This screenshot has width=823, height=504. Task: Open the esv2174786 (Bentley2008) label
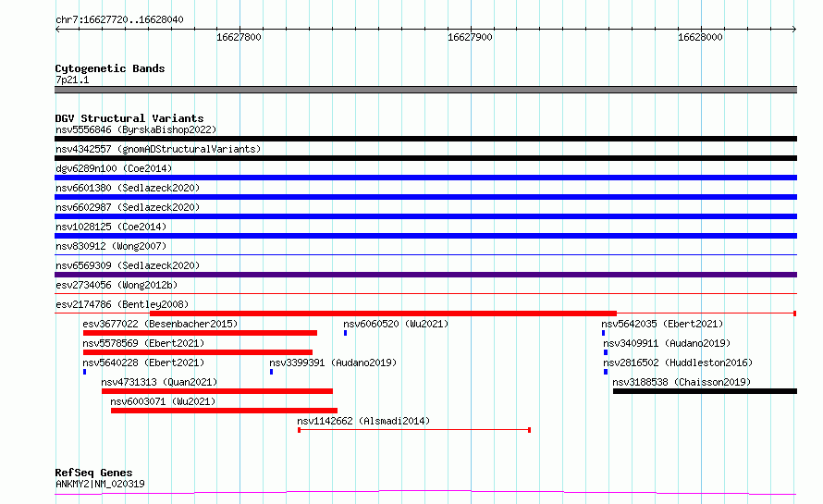pos(122,304)
